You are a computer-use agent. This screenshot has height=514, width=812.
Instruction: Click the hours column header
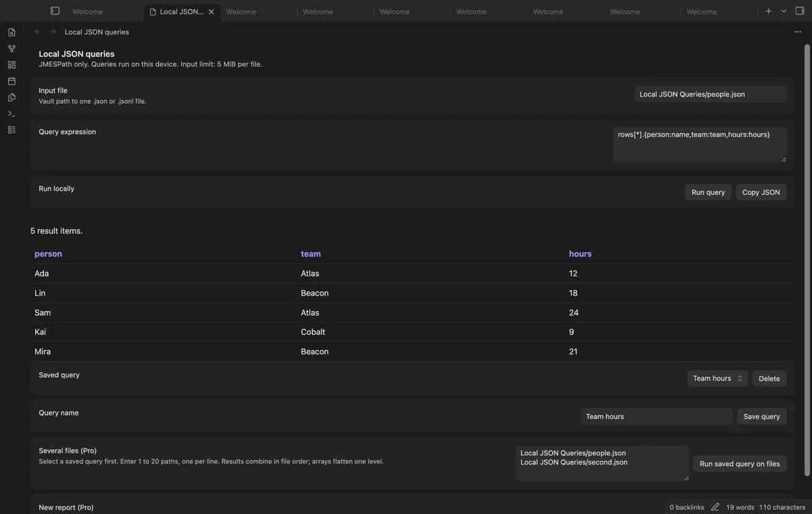tap(580, 254)
